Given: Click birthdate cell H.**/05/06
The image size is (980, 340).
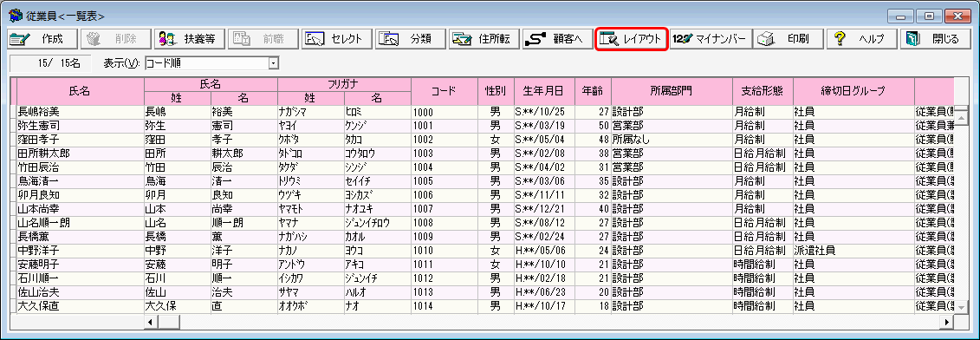Looking at the screenshot, I should tap(544, 251).
